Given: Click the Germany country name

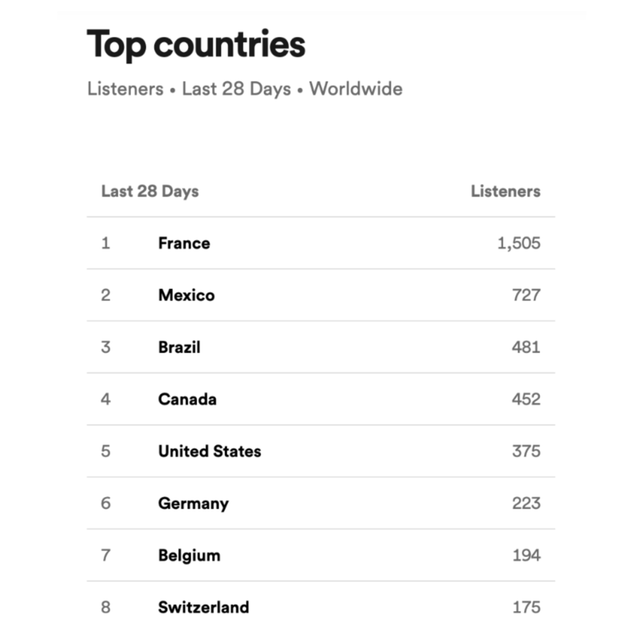Looking at the screenshot, I should [194, 503].
